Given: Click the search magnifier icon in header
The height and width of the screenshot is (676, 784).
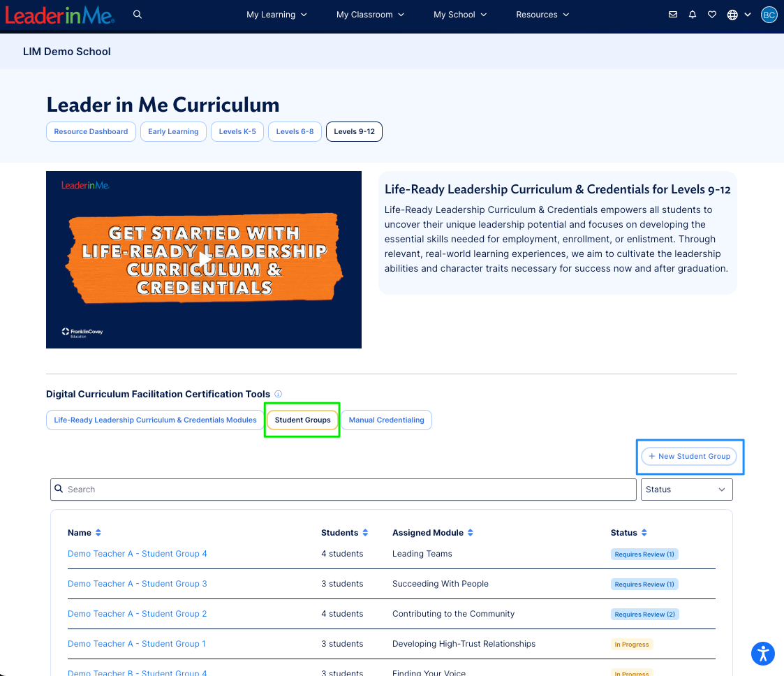Looking at the screenshot, I should pyautogui.click(x=138, y=15).
